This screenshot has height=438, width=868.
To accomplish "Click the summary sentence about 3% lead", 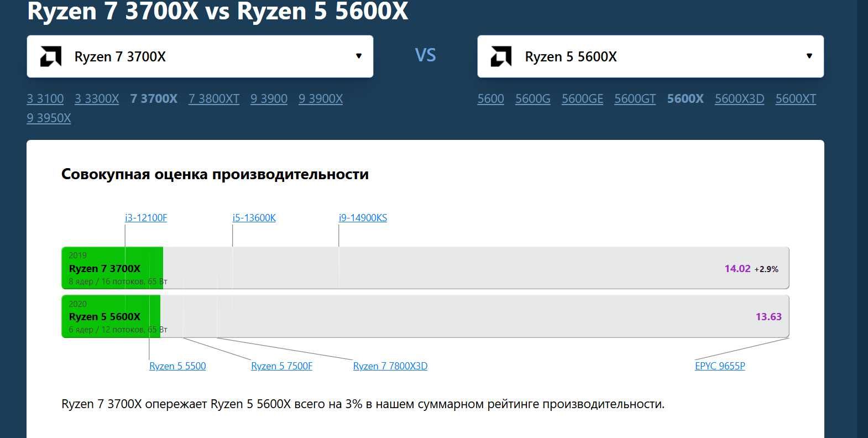I will (363, 404).
